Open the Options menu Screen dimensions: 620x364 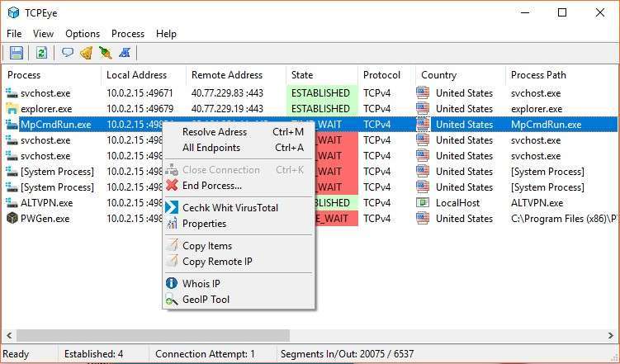point(83,34)
